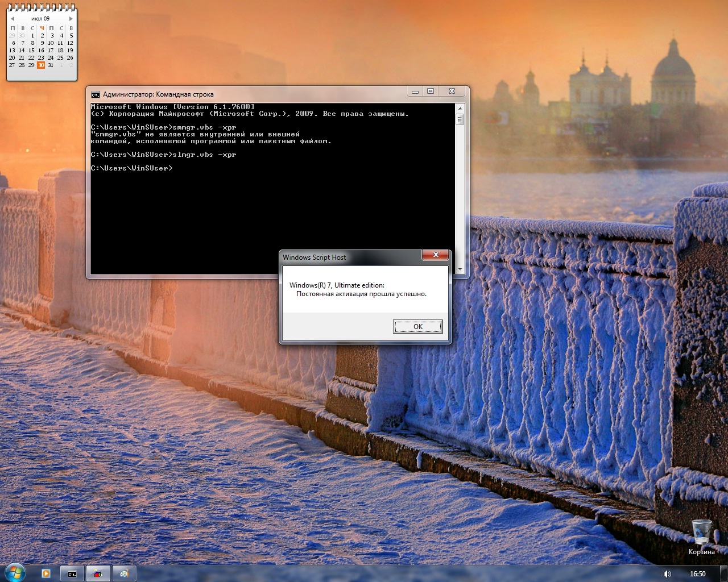The image size is (728, 582).
Task: Select day 31 in calendar gadget
Action: pyautogui.click(x=51, y=65)
